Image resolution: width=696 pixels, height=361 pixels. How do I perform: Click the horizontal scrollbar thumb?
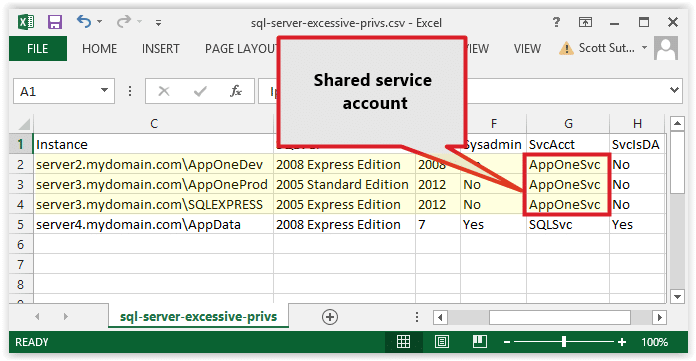(x=560, y=317)
